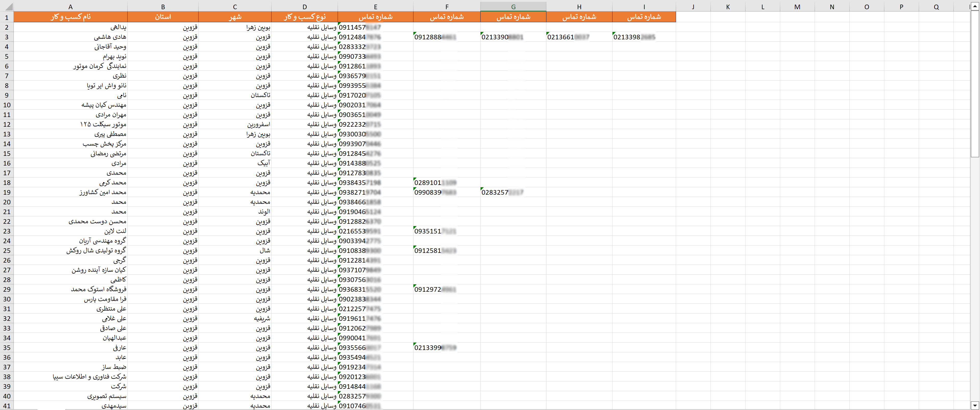Select column B header
The height and width of the screenshot is (410, 980).
click(x=163, y=6)
